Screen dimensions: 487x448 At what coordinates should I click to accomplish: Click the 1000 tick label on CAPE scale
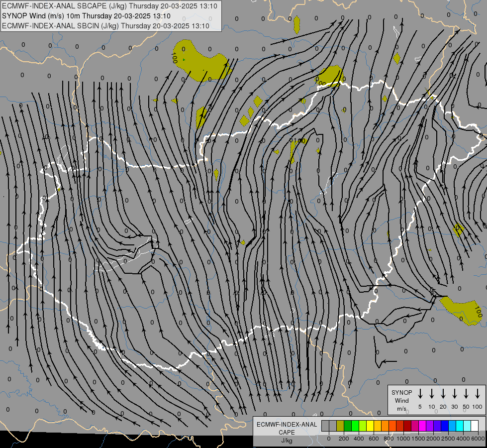click(x=403, y=439)
